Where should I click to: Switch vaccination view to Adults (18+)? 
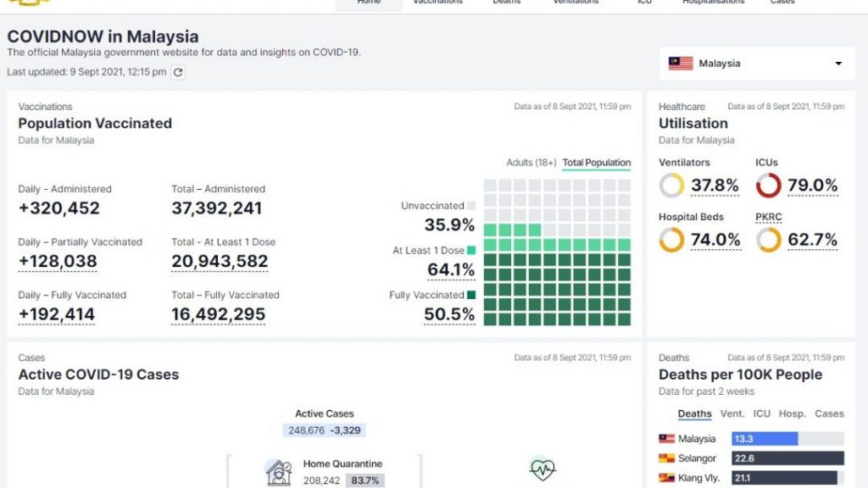531,163
